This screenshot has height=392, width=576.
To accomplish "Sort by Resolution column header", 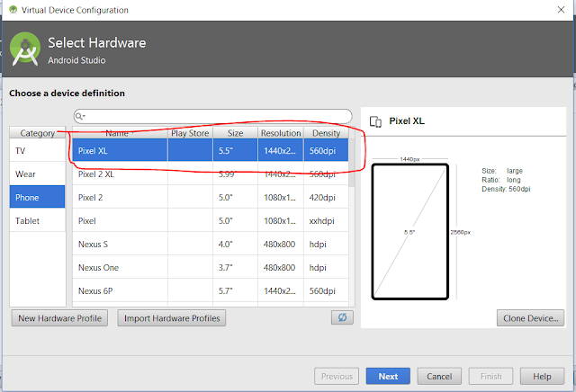I will coord(281,133).
